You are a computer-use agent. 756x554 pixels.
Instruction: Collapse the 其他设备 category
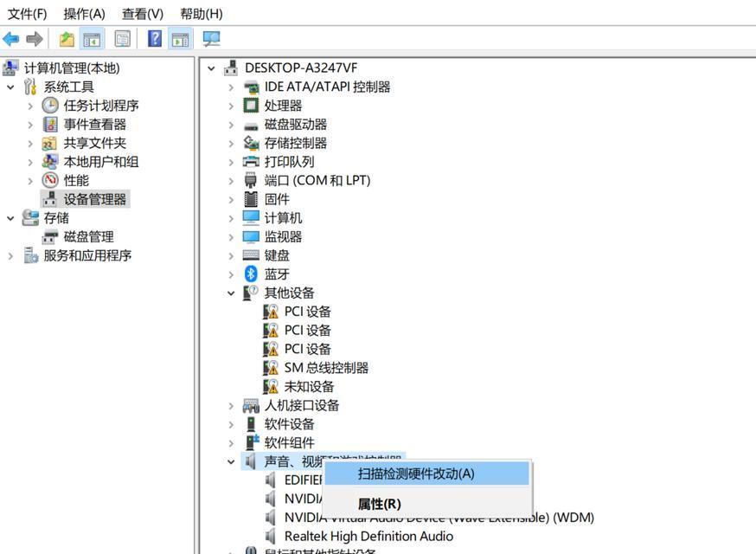(x=231, y=293)
